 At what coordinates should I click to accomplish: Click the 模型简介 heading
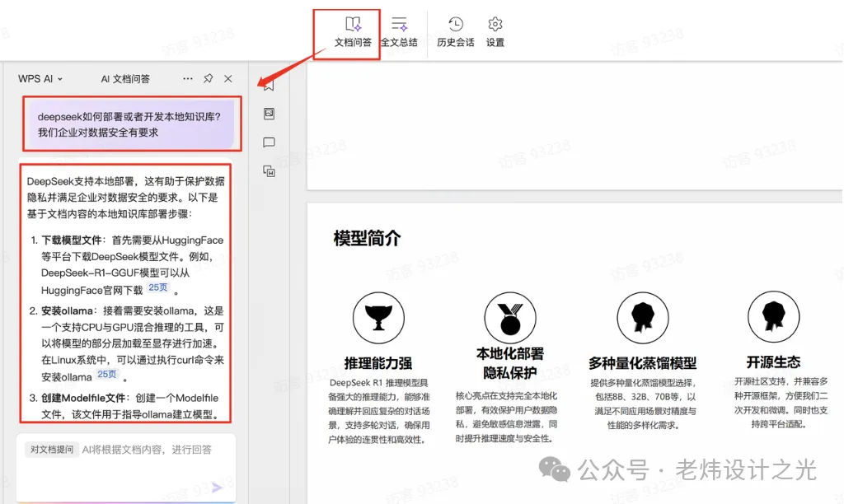pyautogui.click(x=367, y=238)
